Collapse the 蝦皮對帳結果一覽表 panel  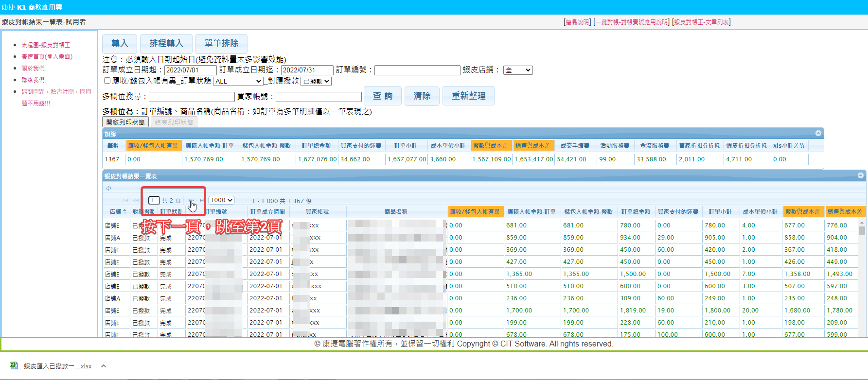[x=861, y=175]
